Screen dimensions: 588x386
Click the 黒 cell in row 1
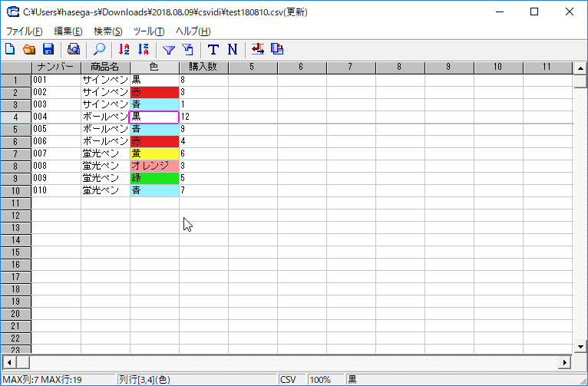click(x=154, y=80)
